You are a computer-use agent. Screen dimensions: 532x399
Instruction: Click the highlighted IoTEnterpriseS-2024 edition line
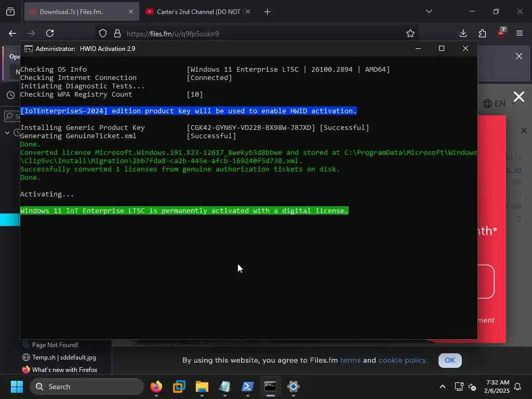tap(189, 111)
